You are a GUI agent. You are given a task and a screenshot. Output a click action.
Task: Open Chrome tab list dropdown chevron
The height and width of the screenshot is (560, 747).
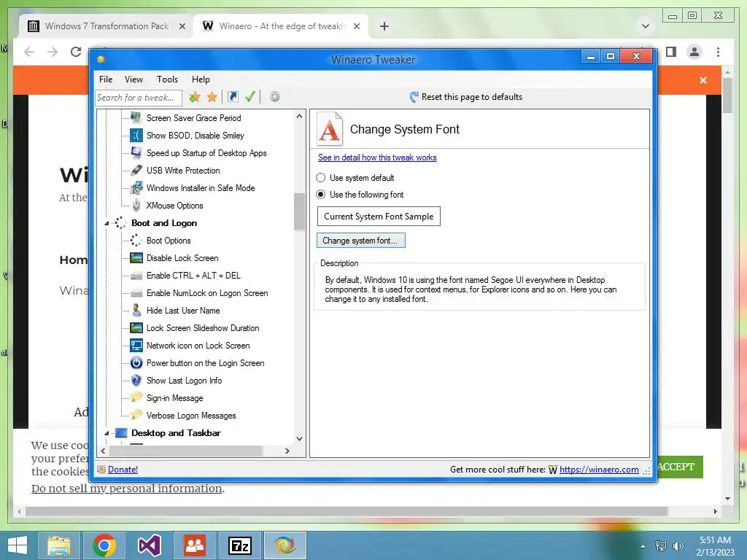[646, 26]
